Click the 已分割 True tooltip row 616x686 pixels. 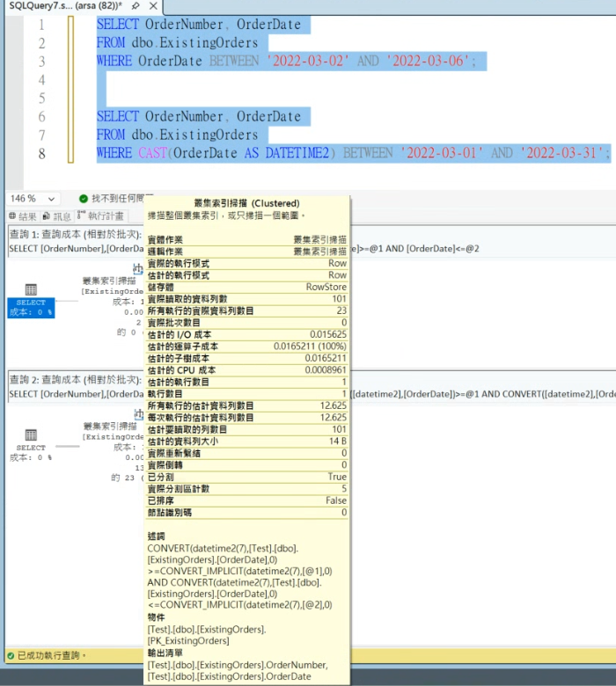[x=247, y=477]
